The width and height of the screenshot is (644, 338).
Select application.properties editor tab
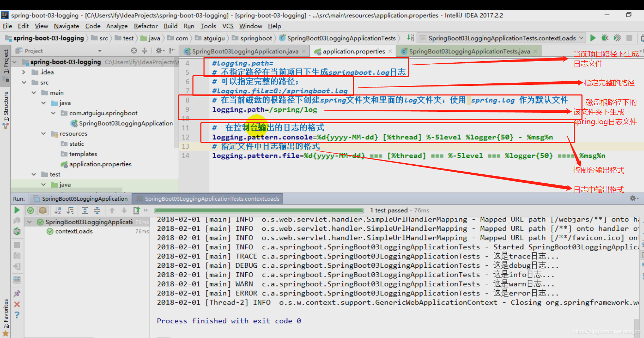pyautogui.click(x=353, y=51)
